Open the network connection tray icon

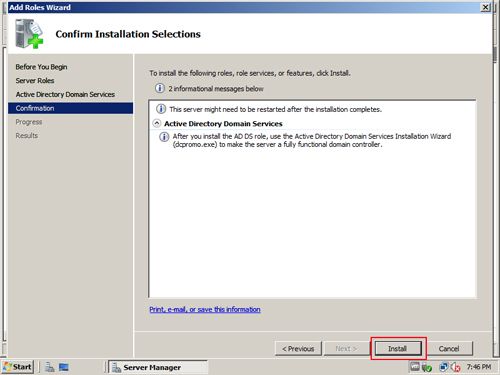[x=443, y=367]
